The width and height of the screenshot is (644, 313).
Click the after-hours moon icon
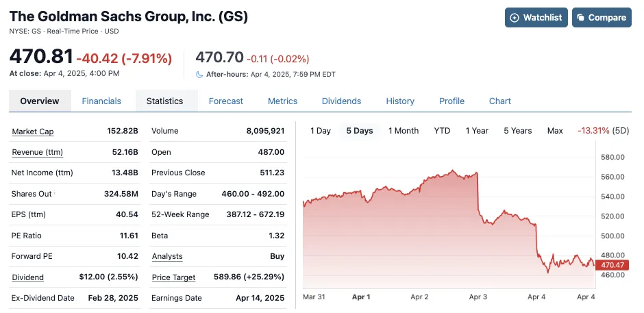(x=199, y=74)
